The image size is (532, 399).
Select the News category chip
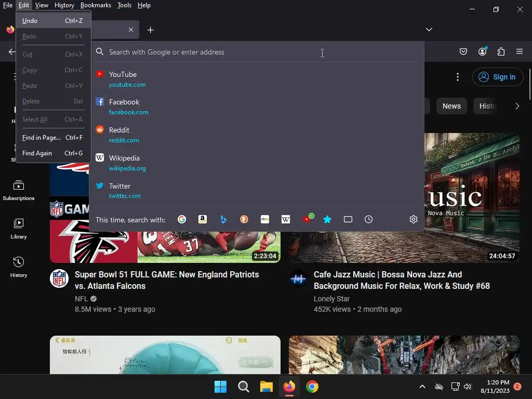[x=451, y=106]
